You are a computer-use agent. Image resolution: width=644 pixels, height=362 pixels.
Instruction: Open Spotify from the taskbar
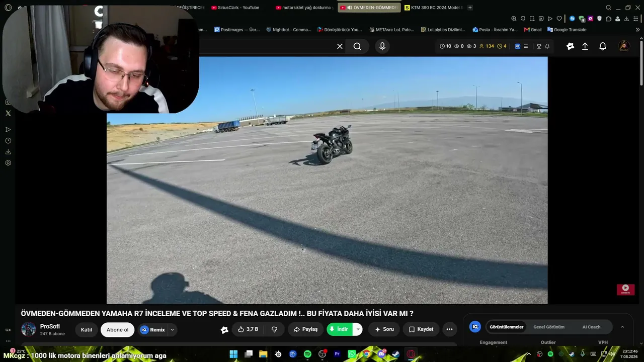click(x=307, y=354)
